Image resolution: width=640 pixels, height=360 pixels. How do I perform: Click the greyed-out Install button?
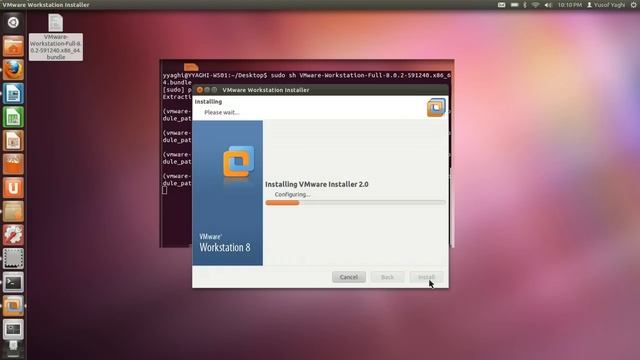point(426,277)
